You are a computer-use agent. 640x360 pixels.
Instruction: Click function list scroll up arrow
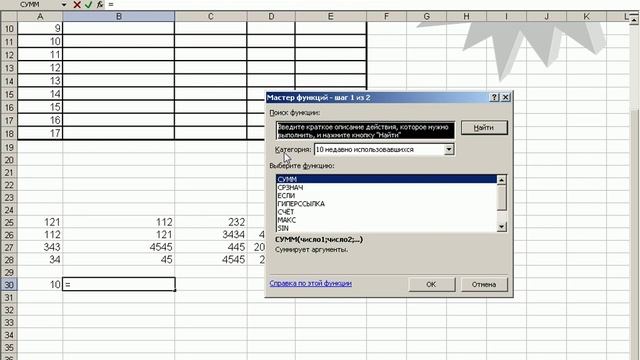tap(502, 180)
